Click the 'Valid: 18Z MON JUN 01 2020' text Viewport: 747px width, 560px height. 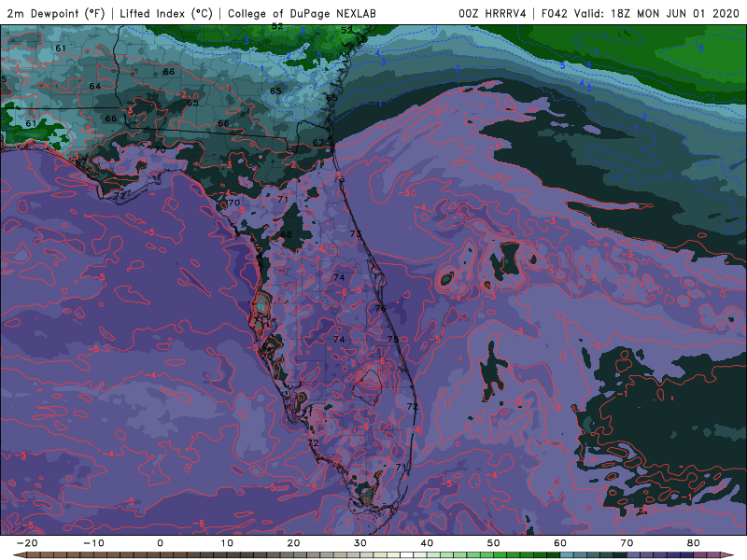pyautogui.click(x=656, y=14)
